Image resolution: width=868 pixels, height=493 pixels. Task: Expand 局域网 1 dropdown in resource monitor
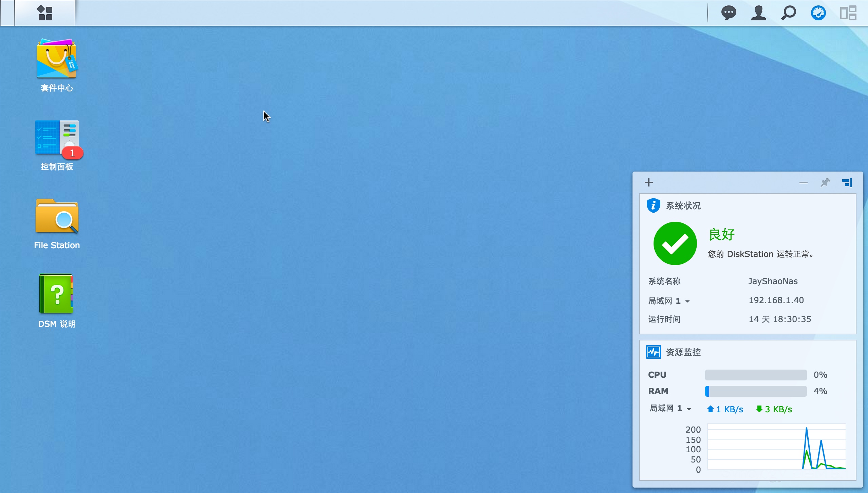pos(689,409)
